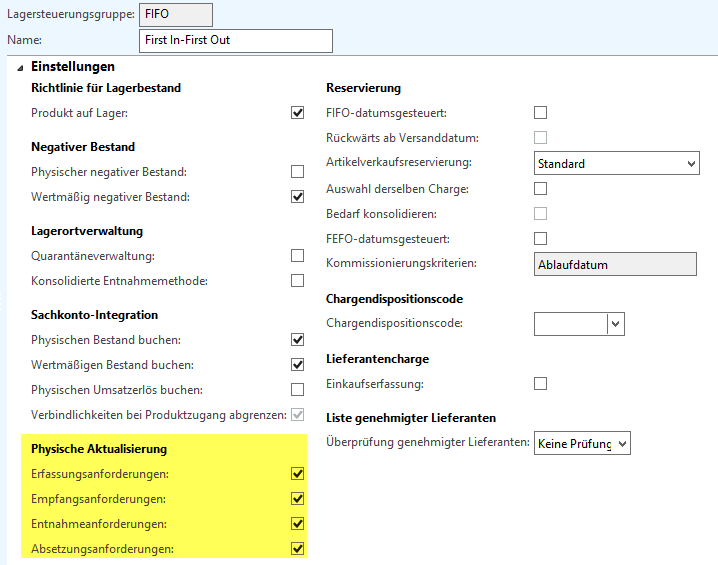This screenshot has height=565, width=718.
Task: Open Chargendispositionscode dropdown arrow
Action: [616, 323]
